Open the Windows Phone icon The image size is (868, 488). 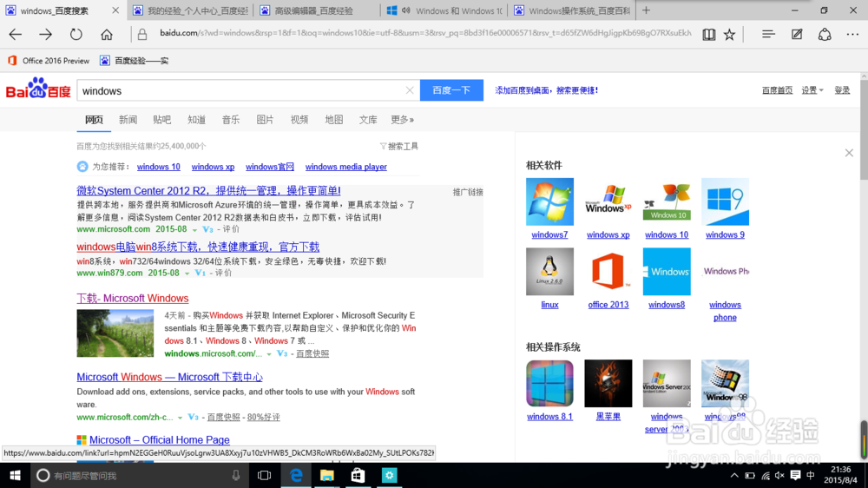click(x=725, y=272)
